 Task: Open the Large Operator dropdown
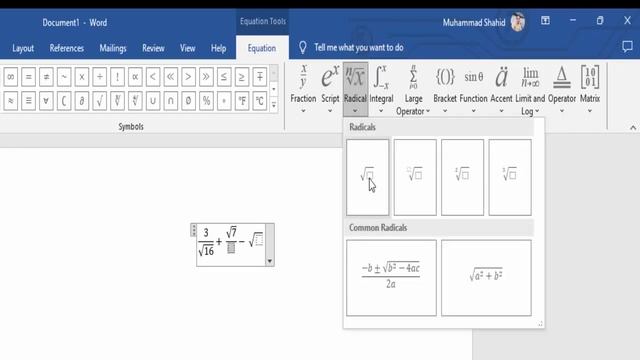[413, 89]
